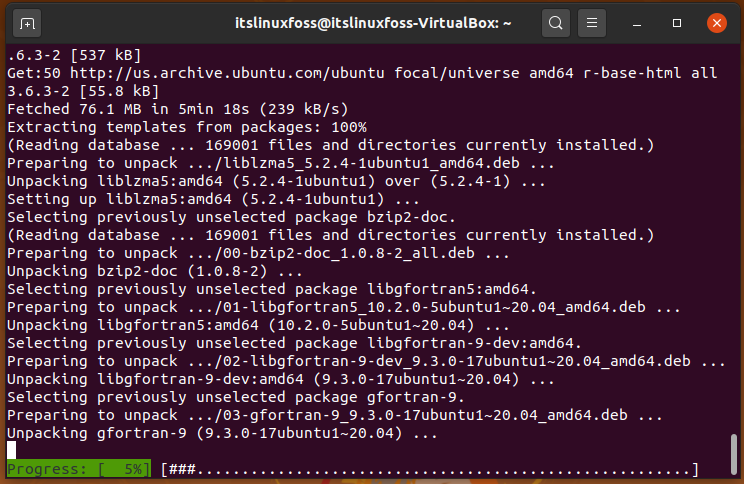Click the 'Fetched 76.1 MB in 5min 18s' line
This screenshot has height=484, width=744.
[177, 109]
